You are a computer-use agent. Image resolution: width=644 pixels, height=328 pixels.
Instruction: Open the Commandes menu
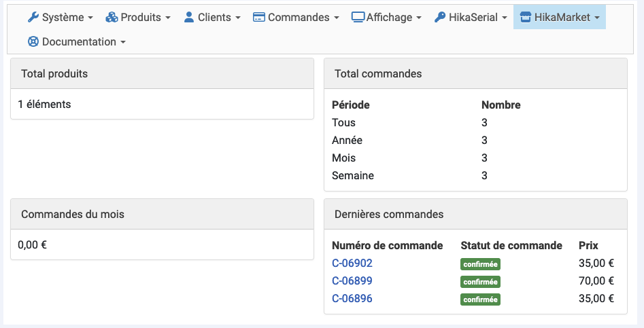pyautogui.click(x=299, y=17)
